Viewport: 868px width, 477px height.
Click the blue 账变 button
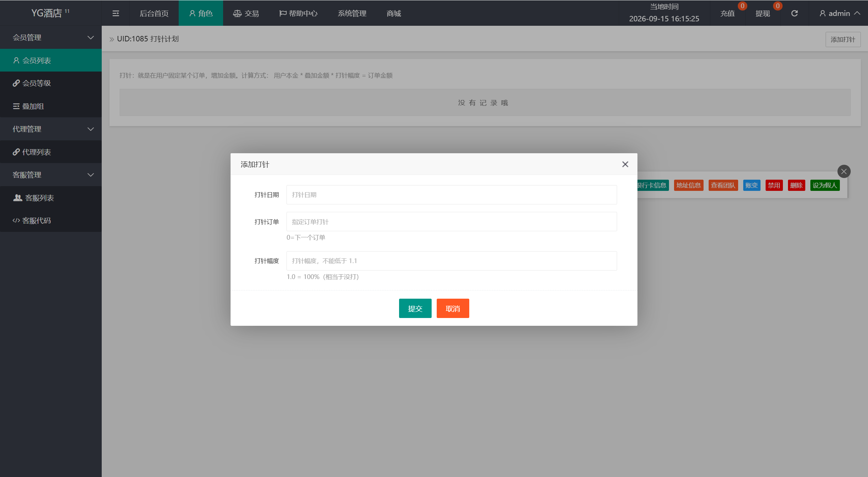click(x=752, y=185)
